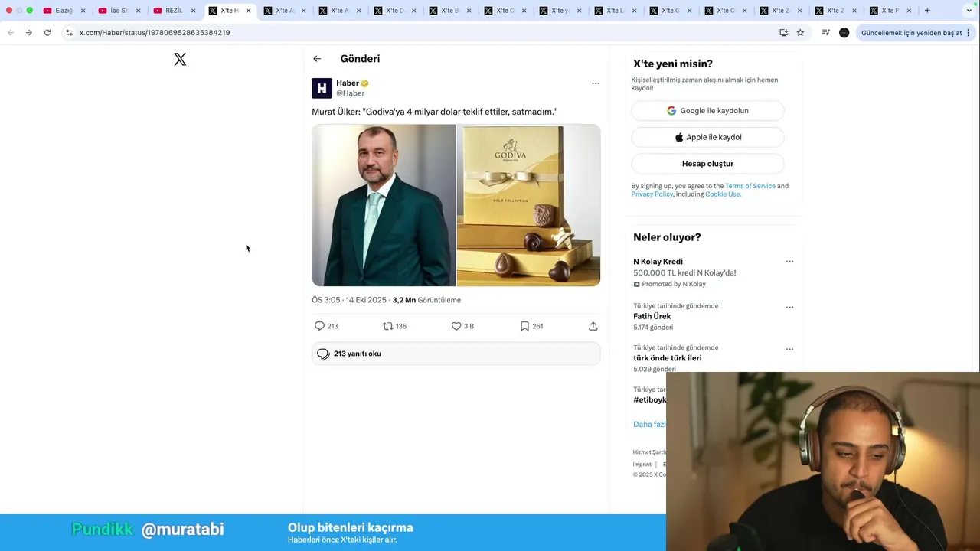This screenshot has height=551, width=980.
Task: Go back using the Gönderi arrow
Action: (317, 59)
